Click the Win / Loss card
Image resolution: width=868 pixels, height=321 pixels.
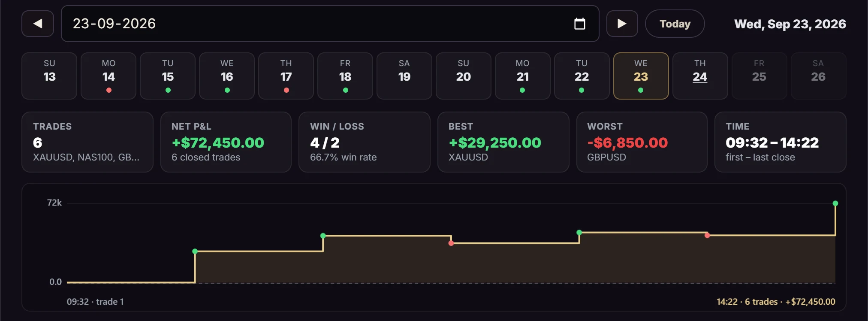(x=365, y=142)
